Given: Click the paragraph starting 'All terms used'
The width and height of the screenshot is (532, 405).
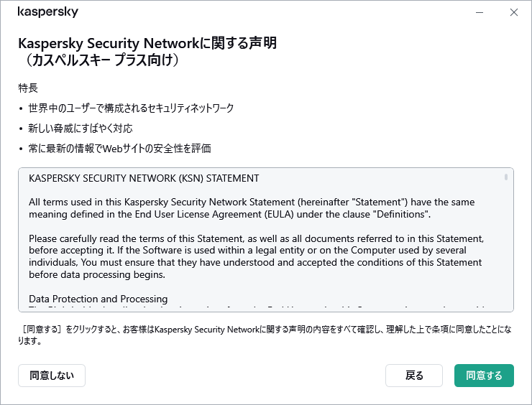Looking at the screenshot, I should pyautogui.click(x=252, y=208).
